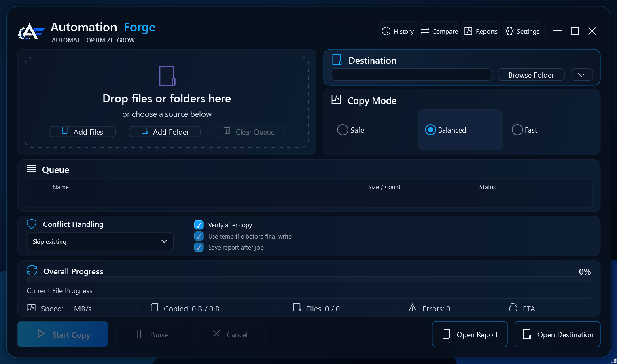This screenshot has height=364, width=617.
Task: Open Settings from the top bar
Action: pyautogui.click(x=522, y=31)
